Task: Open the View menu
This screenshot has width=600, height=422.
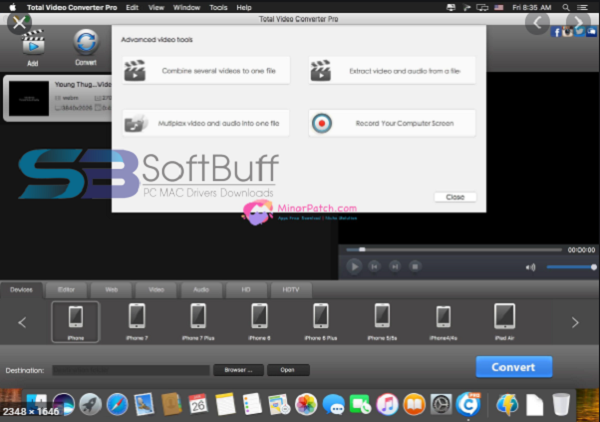Action: click(156, 7)
